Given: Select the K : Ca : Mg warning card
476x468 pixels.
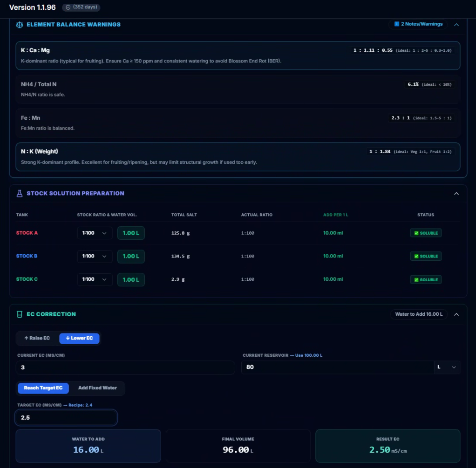Looking at the screenshot, I should (x=238, y=55).
